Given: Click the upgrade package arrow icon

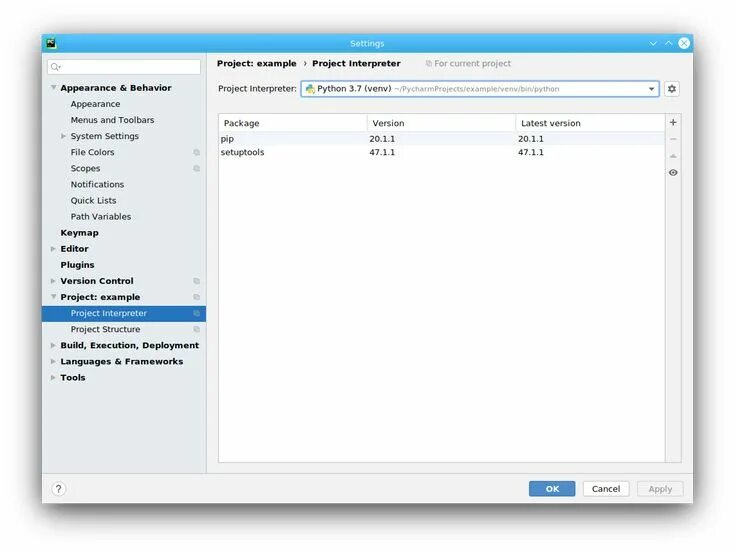Looking at the screenshot, I should pyautogui.click(x=673, y=156).
